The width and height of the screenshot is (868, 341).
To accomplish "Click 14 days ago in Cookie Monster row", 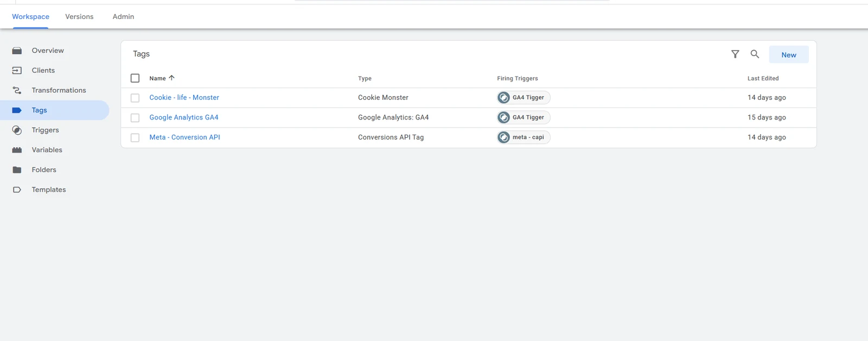I will [767, 98].
